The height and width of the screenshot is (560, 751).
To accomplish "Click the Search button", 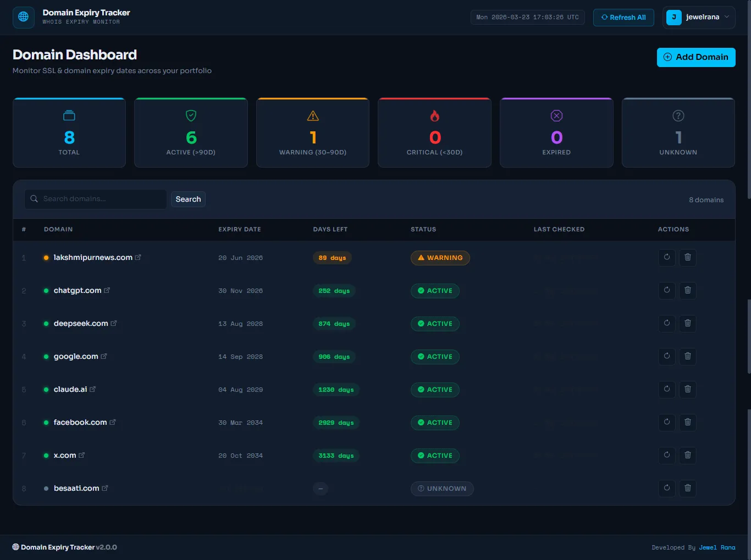I will [188, 199].
